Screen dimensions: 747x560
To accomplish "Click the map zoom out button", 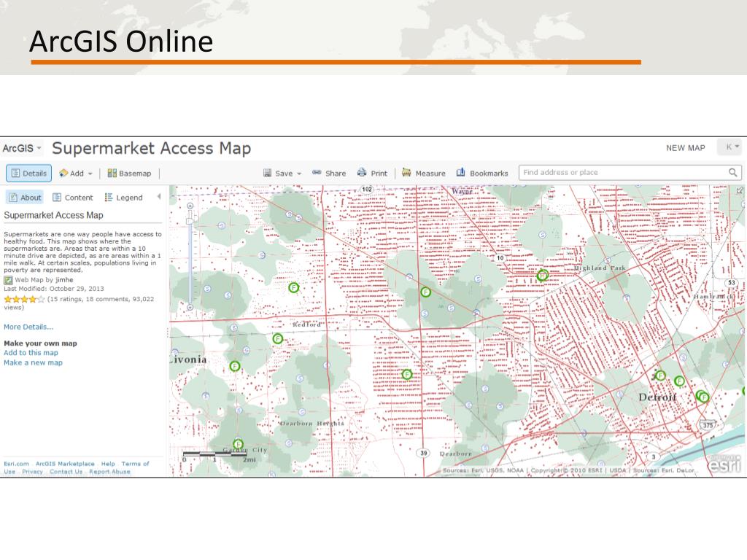I will coord(190,308).
